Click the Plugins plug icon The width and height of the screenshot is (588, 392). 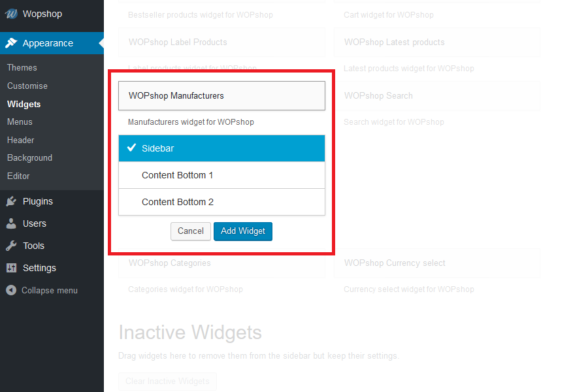coord(11,201)
